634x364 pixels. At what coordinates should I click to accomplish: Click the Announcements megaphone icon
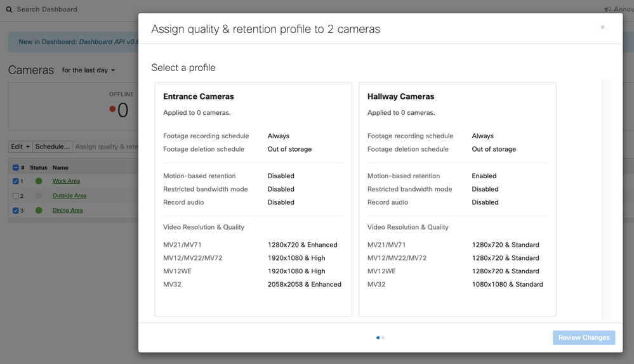pyautogui.click(x=608, y=10)
